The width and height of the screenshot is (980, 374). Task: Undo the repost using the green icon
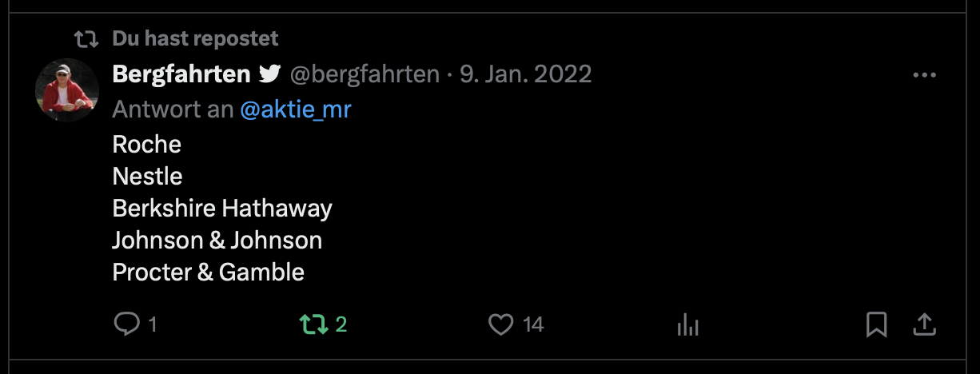[313, 324]
